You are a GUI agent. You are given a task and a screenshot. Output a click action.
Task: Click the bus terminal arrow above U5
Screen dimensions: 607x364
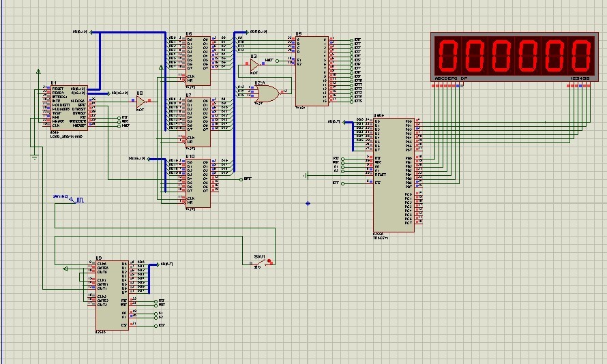[x=247, y=32]
